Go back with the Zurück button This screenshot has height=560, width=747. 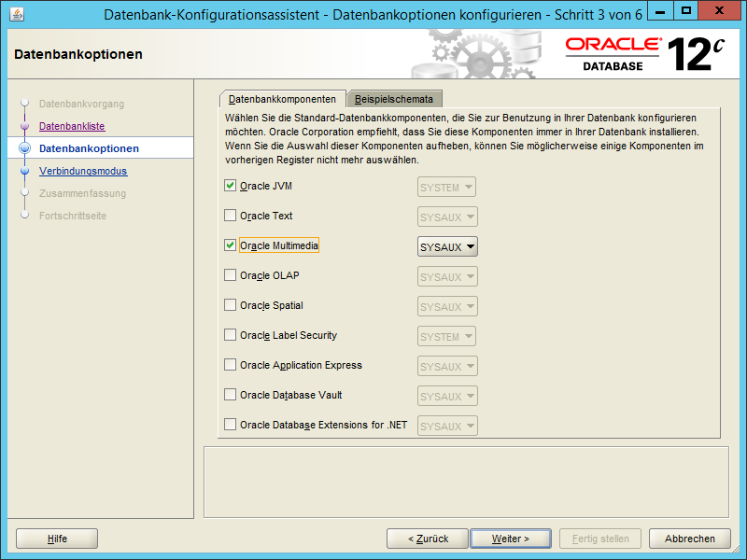tap(428, 539)
